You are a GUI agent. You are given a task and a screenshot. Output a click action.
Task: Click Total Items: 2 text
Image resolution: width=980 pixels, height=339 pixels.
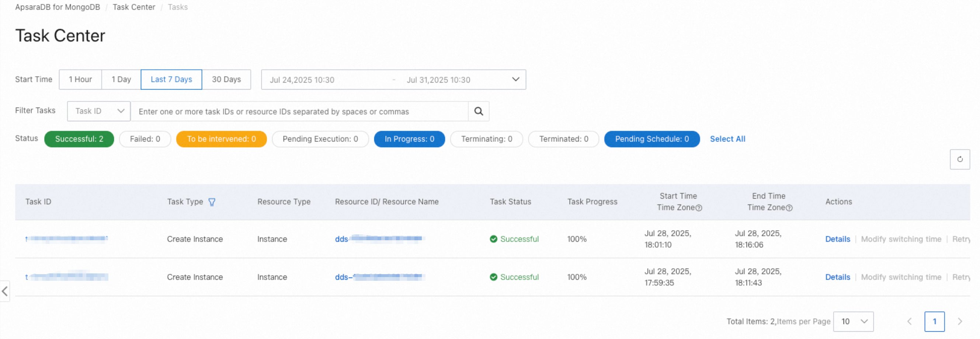click(751, 322)
